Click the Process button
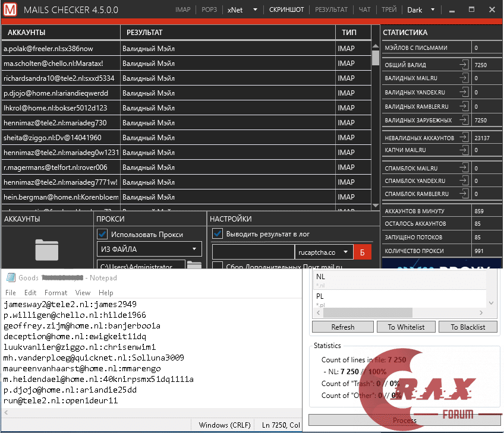 pos(404,420)
